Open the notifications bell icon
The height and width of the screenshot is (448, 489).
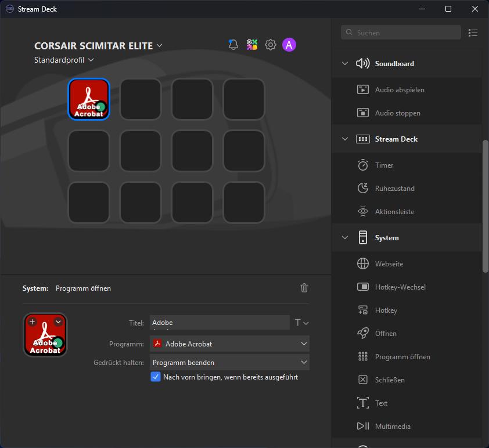coord(233,45)
